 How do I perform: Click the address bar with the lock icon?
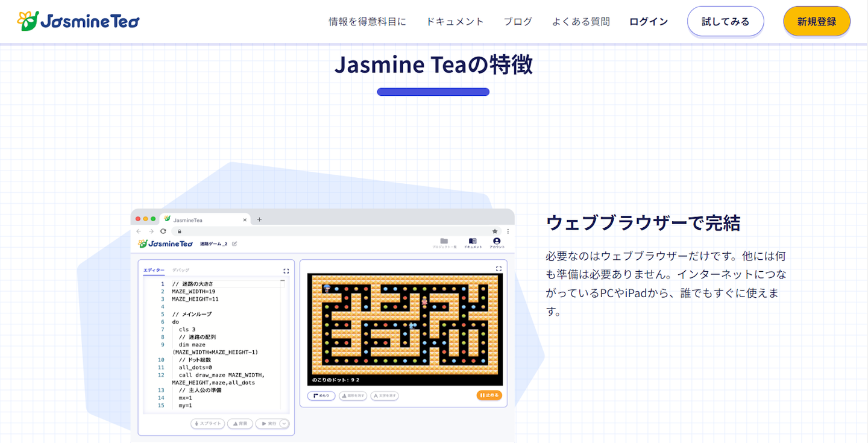click(336, 231)
